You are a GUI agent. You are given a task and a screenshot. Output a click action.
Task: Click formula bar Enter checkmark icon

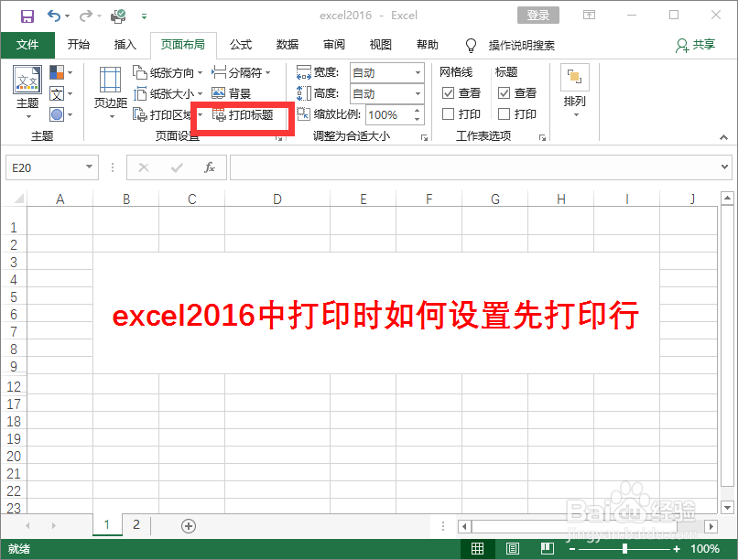pyautogui.click(x=177, y=167)
